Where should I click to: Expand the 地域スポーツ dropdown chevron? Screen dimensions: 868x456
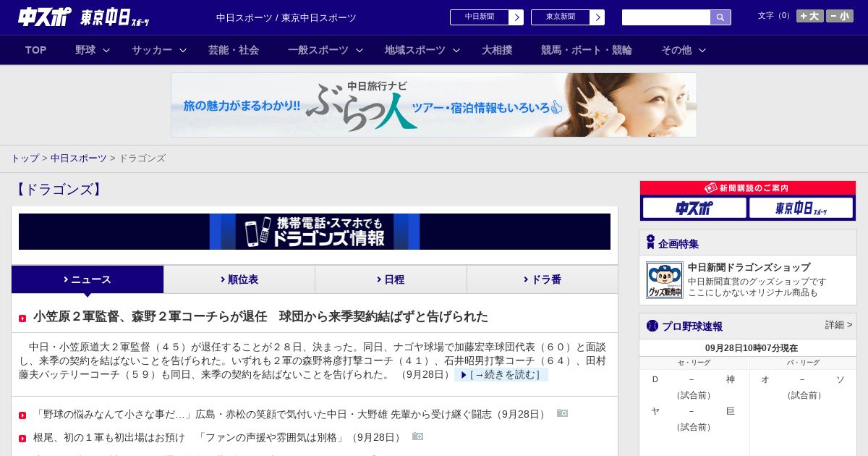click(456, 50)
